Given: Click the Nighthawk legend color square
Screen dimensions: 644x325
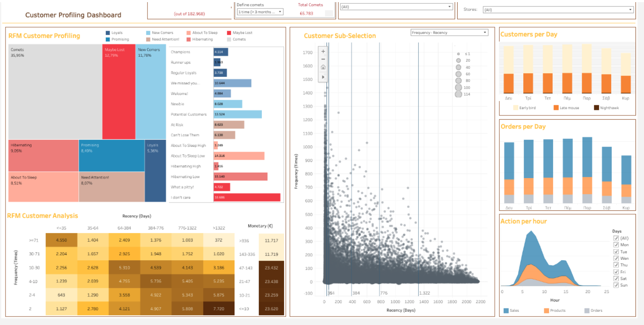Looking at the screenshot, I should click(596, 108).
